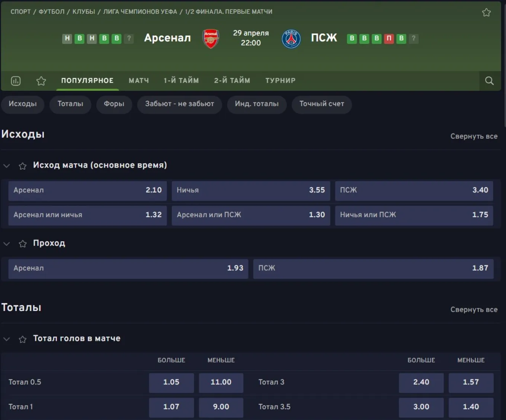Viewport: 506px width, 420px height.
Task: Open ФУТБОЛ breadcrumb link
Action: tap(52, 12)
